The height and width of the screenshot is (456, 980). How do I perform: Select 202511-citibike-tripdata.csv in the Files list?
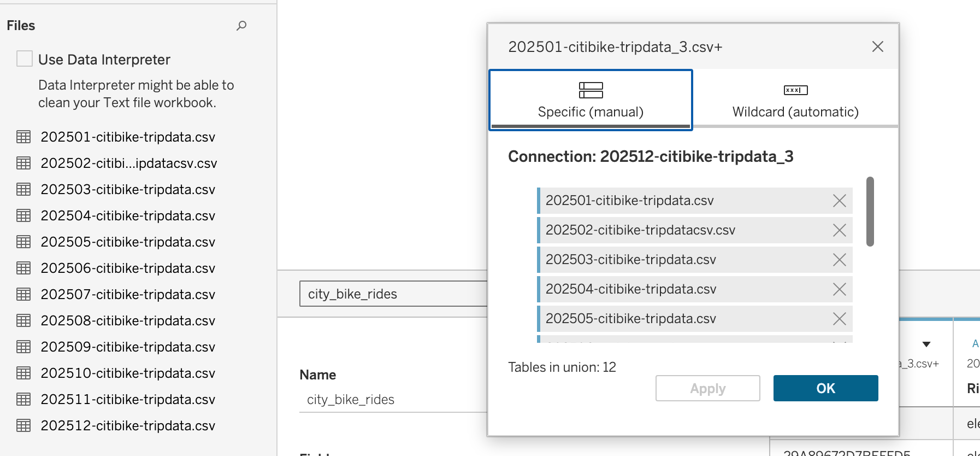coord(128,399)
